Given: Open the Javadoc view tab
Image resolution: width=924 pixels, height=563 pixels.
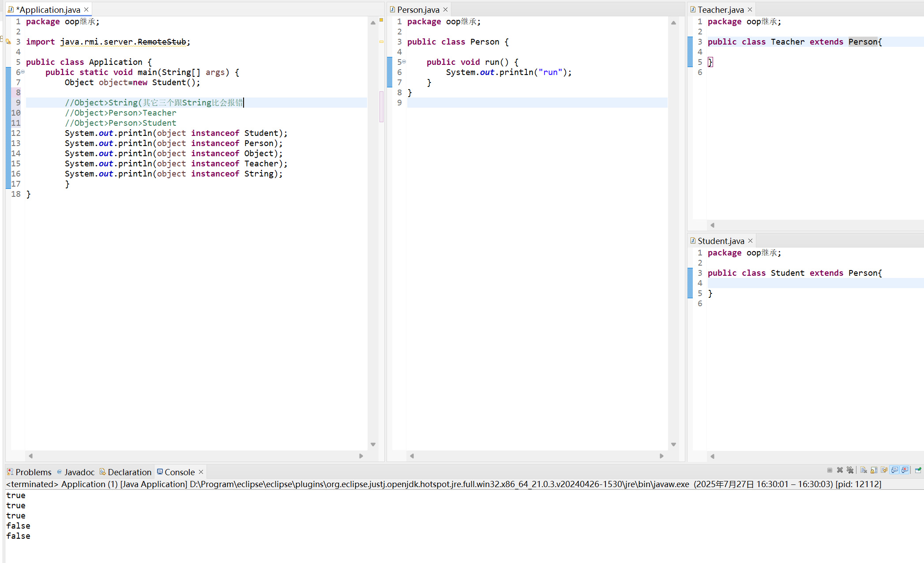Looking at the screenshot, I should (x=75, y=472).
